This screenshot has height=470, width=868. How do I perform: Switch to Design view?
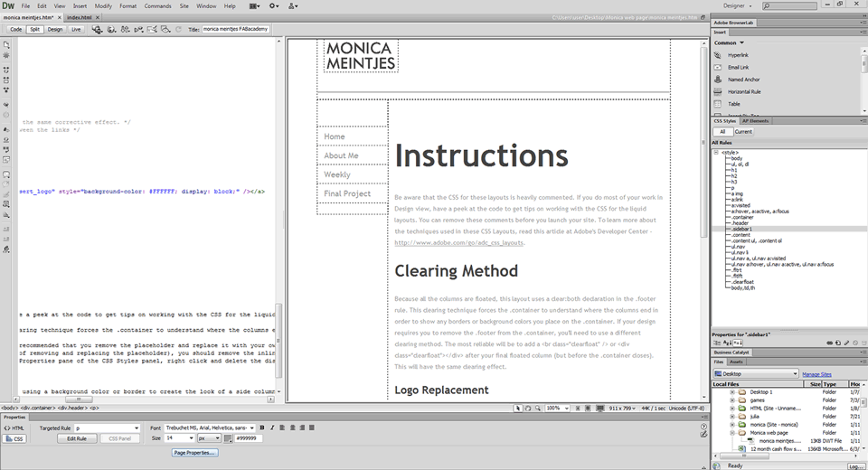pyautogui.click(x=55, y=29)
